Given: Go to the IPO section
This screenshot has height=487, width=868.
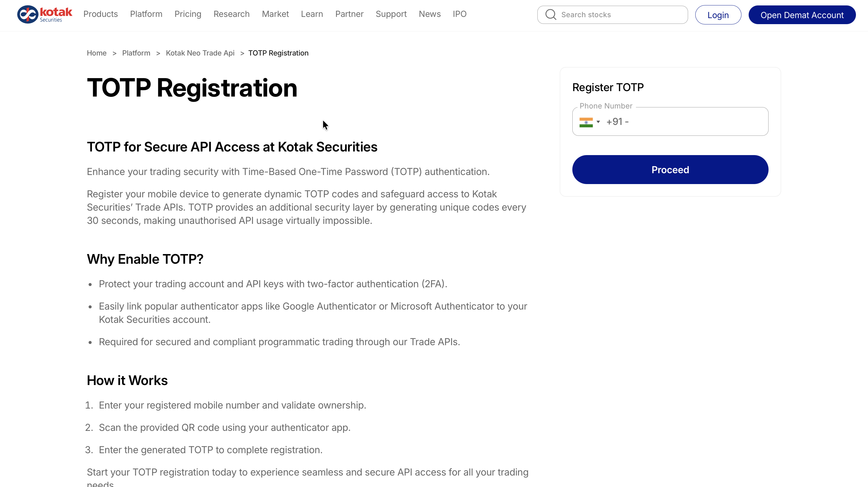Looking at the screenshot, I should 459,14.
